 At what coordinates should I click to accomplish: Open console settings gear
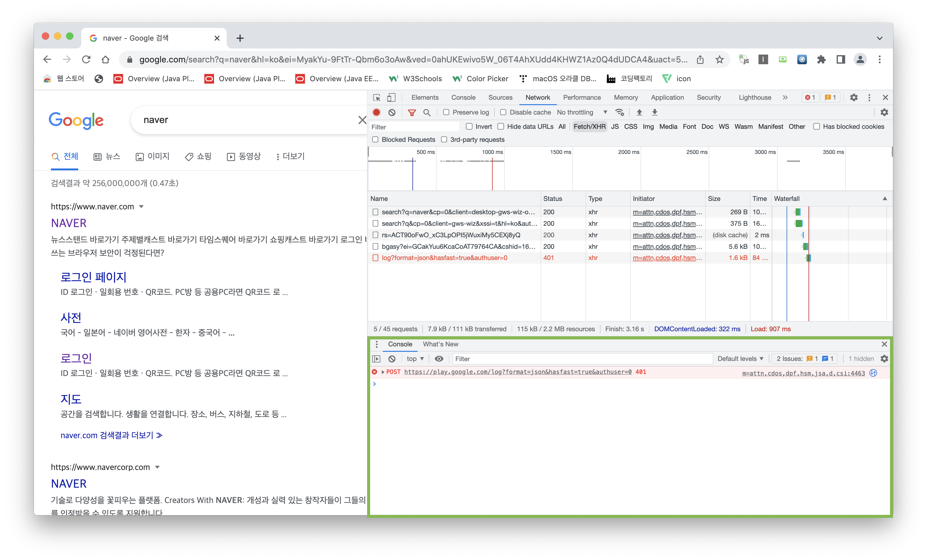point(884,358)
